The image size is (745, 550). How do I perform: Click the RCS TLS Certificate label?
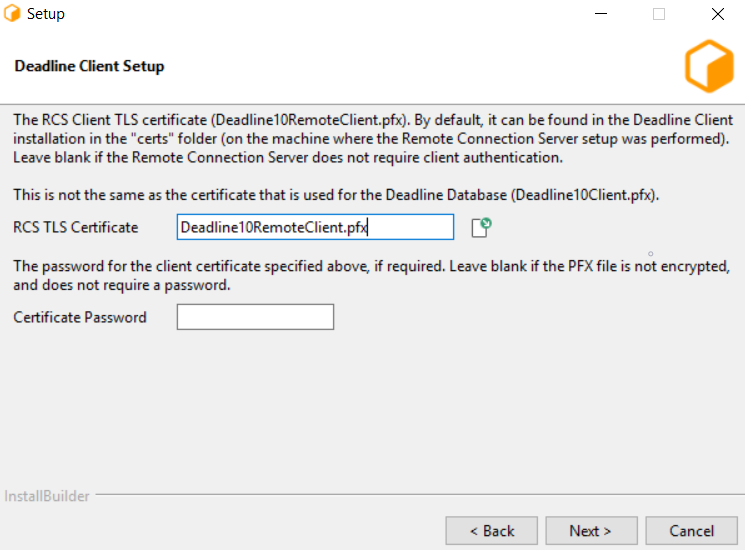[x=76, y=228]
